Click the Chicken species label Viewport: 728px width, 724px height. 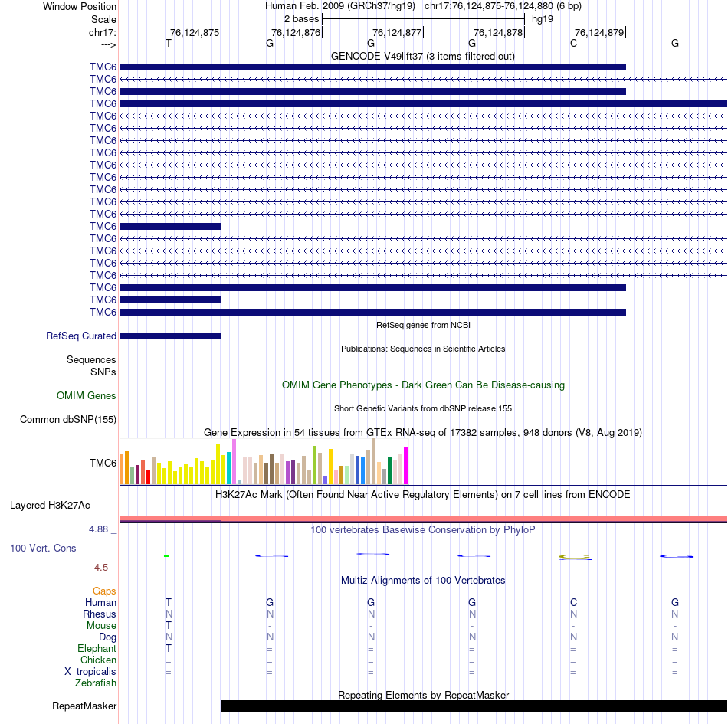(x=98, y=660)
